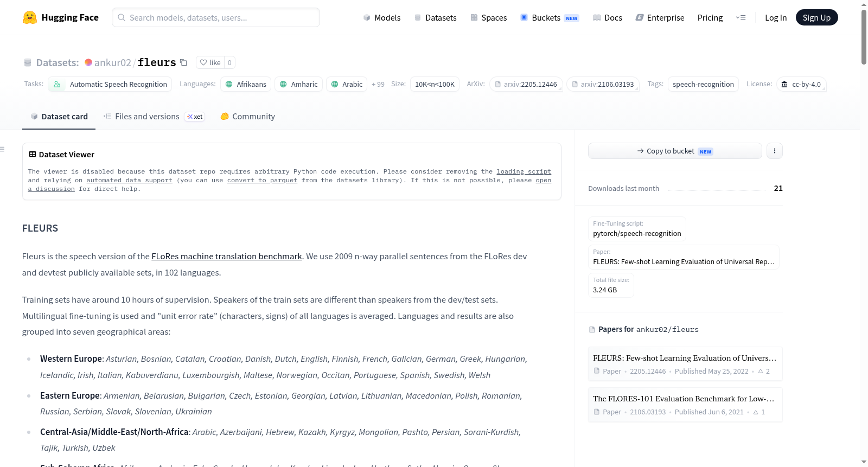
Task: Open the FLoRes machine translation benchmark link
Action: 227,257
